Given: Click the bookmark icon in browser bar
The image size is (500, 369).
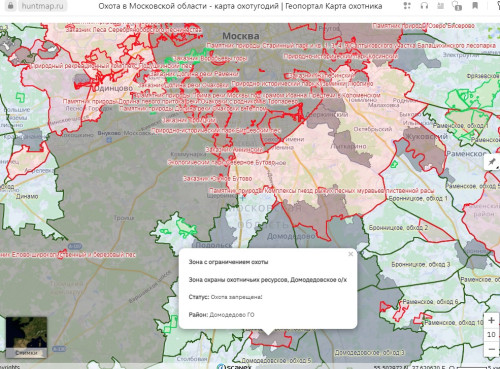Looking at the screenshot, I should [475, 6].
